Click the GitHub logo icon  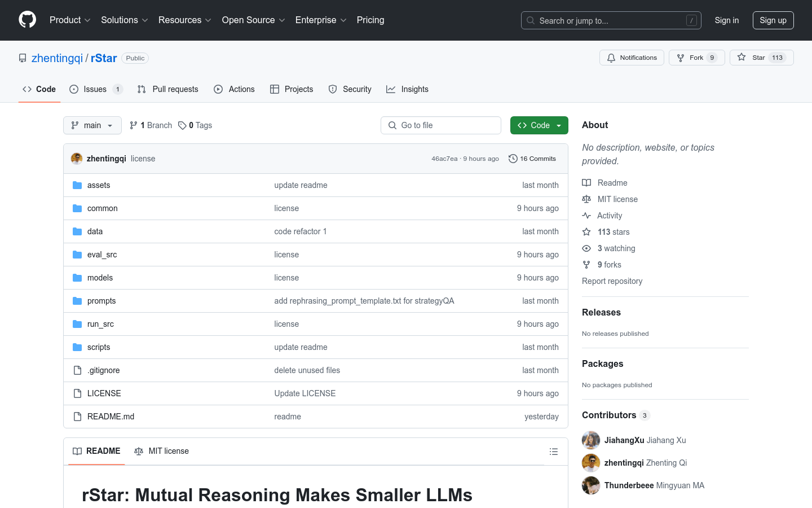pos(27,20)
